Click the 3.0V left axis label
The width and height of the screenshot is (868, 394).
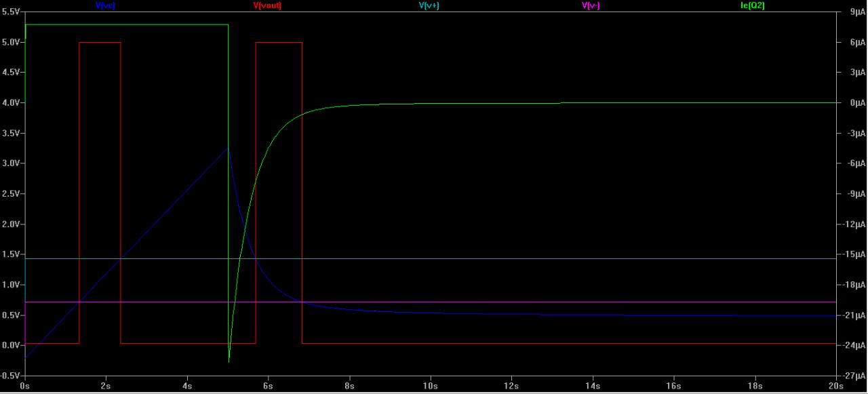(11, 163)
